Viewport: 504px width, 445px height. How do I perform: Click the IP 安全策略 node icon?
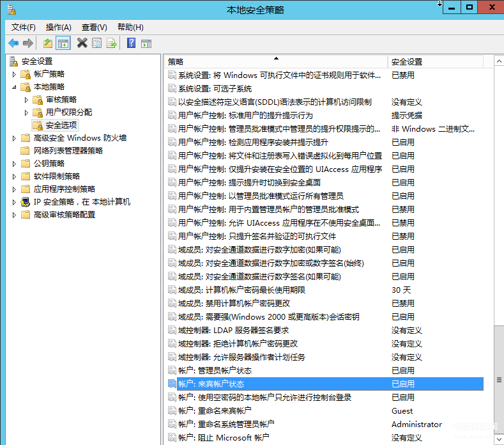tap(26, 202)
